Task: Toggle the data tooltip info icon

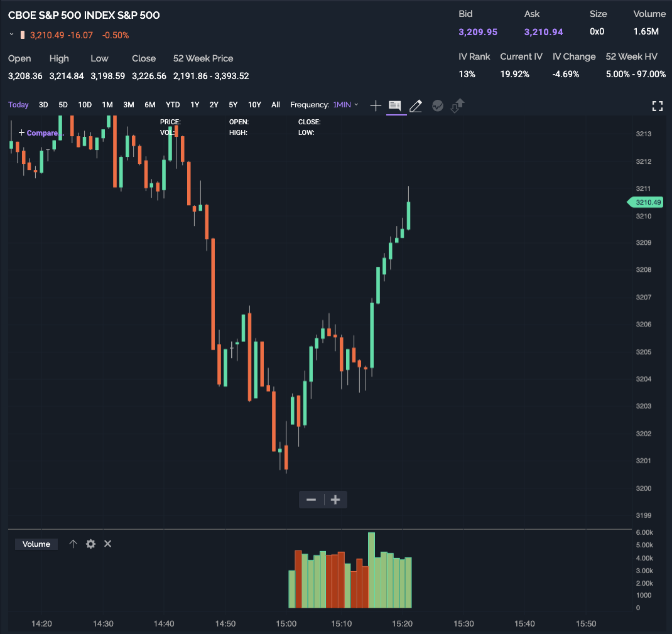Action: [x=394, y=105]
